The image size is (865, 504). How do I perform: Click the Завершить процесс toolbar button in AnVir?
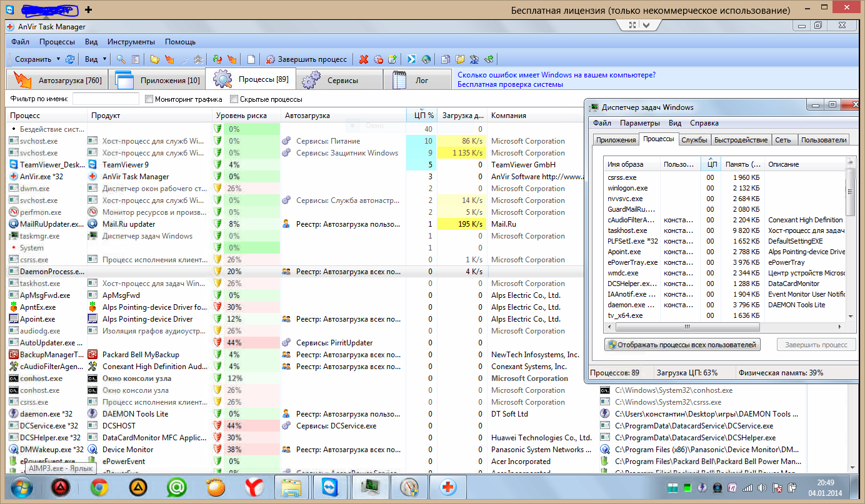pyautogui.click(x=307, y=59)
